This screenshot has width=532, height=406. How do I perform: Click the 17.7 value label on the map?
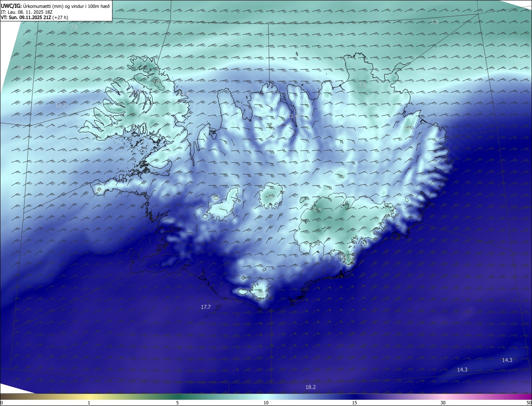(206, 307)
